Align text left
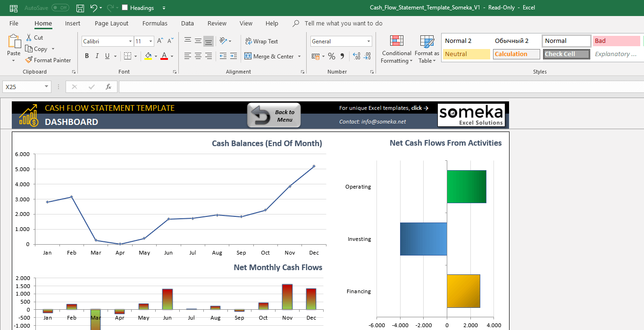This screenshot has height=330, width=644. pyautogui.click(x=188, y=56)
